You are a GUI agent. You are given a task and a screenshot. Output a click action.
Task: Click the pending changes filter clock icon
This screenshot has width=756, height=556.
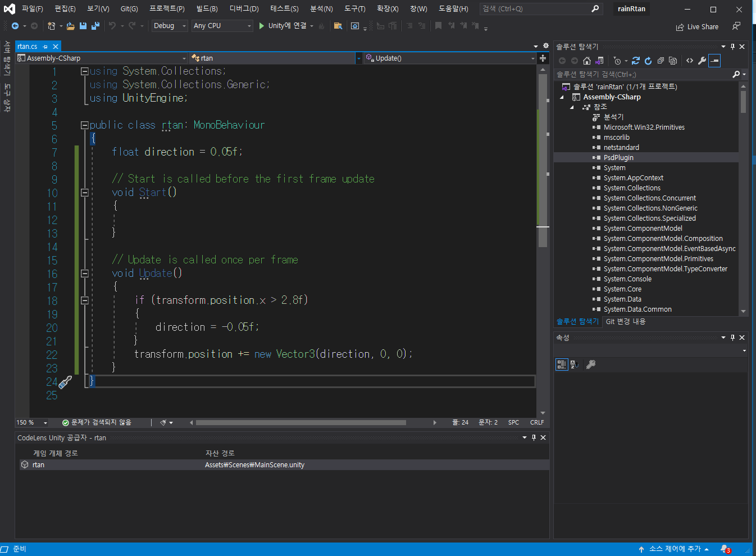coord(618,61)
